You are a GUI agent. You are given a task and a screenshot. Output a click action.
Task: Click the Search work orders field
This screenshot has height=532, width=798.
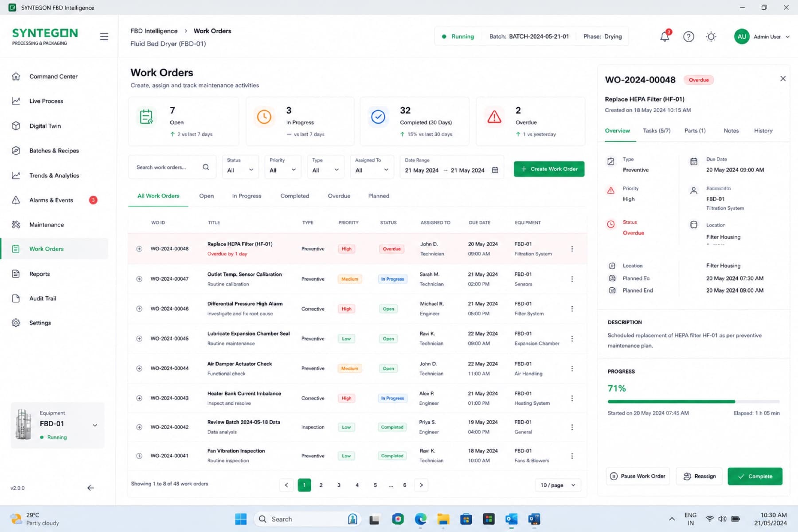pyautogui.click(x=172, y=167)
